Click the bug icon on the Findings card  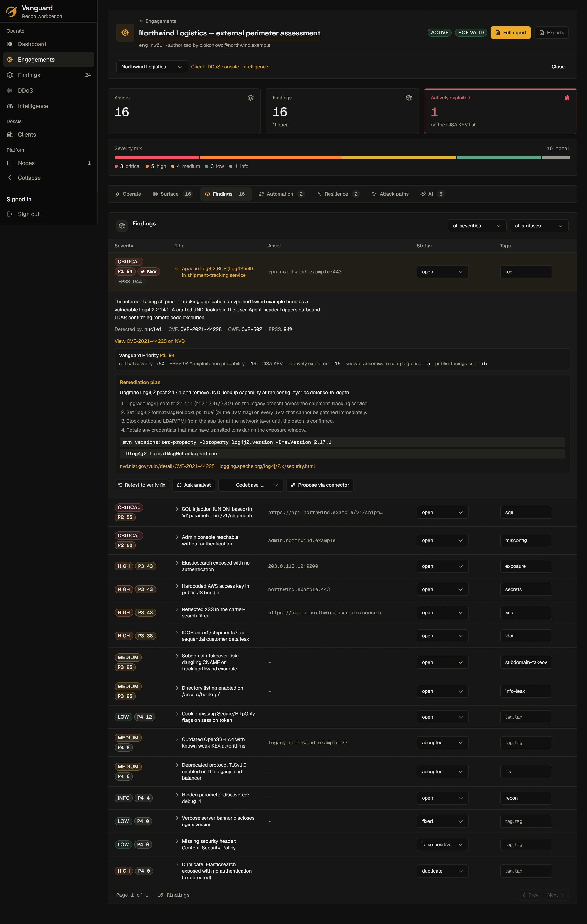[x=409, y=98]
